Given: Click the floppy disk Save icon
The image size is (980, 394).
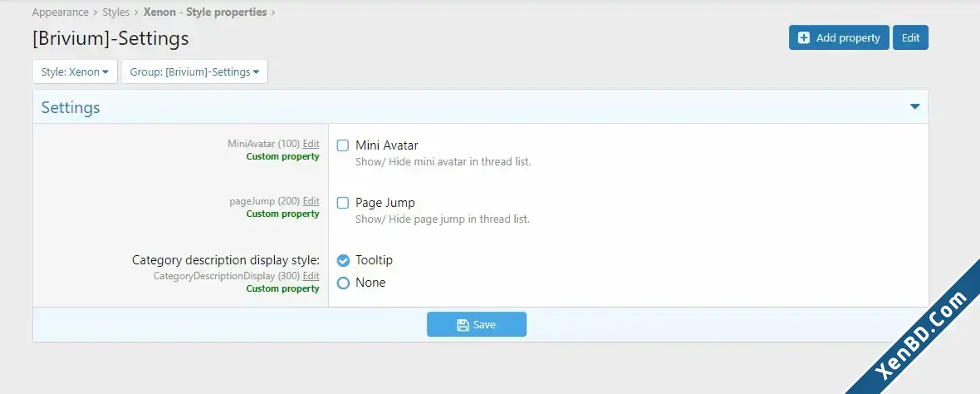Looking at the screenshot, I should [x=463, y=324].
